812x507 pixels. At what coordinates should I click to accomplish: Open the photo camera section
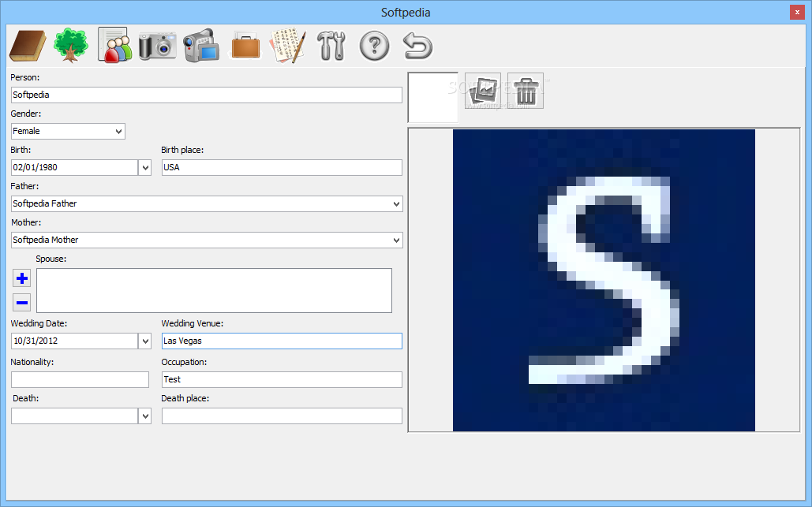click(158, 46)
